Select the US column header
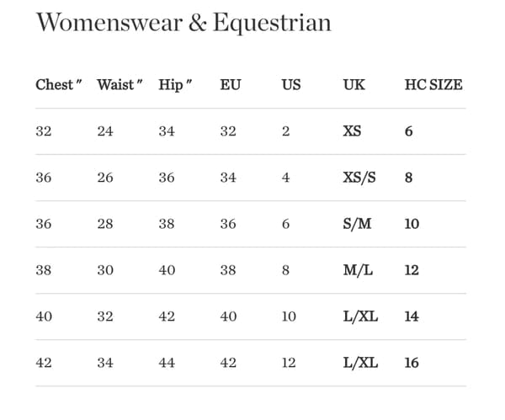Image resolution: width=505 pixels, height=420 pixels. coord(290,85)
